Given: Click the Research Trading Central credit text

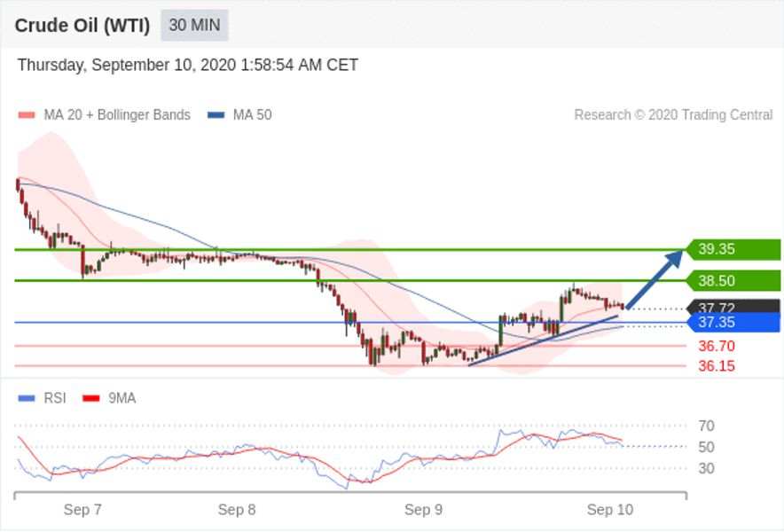Looking at the screenshot, I should (x=673, y=115).
